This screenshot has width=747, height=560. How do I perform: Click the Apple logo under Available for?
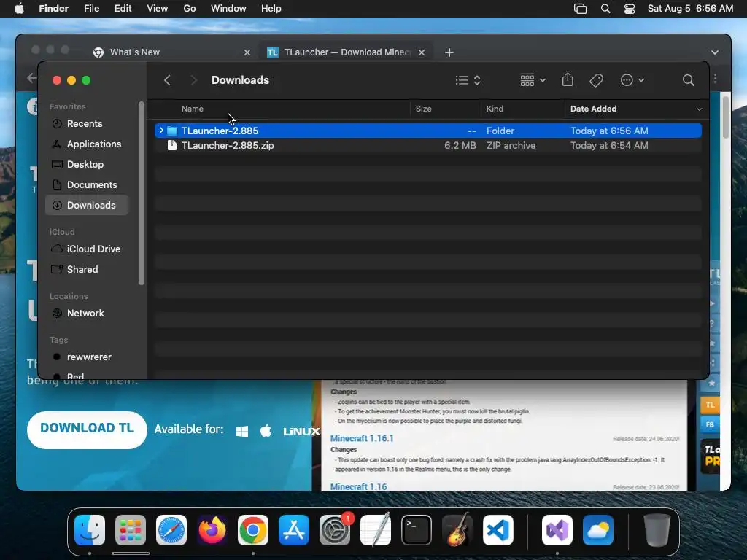[x=266, y=430]
